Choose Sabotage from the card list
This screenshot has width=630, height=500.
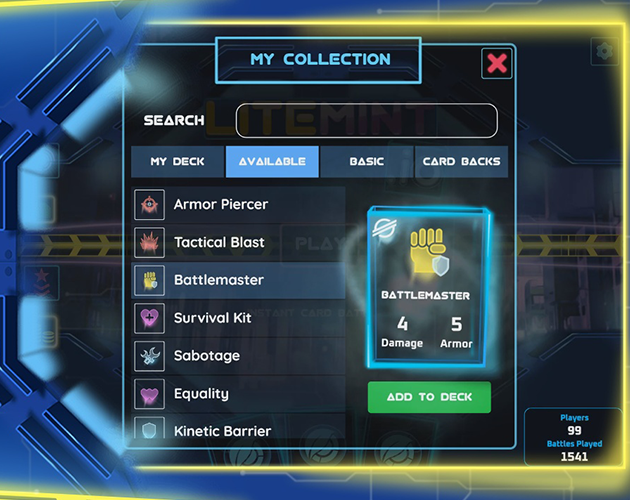[x=238, y=356]
